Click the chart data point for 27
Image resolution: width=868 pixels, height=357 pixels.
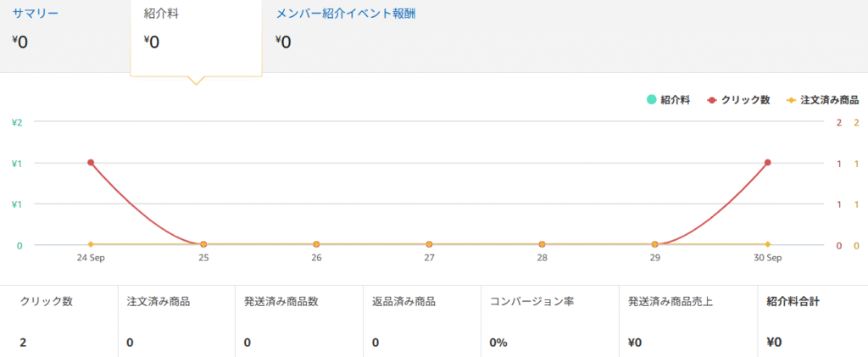tap(430, 244)
